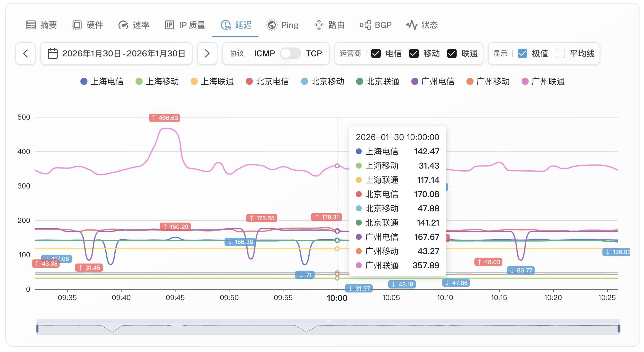This screenshot has height=352, width=644.
Task: Enable the 平均线 average line checkbox
Action: [560, 53]
